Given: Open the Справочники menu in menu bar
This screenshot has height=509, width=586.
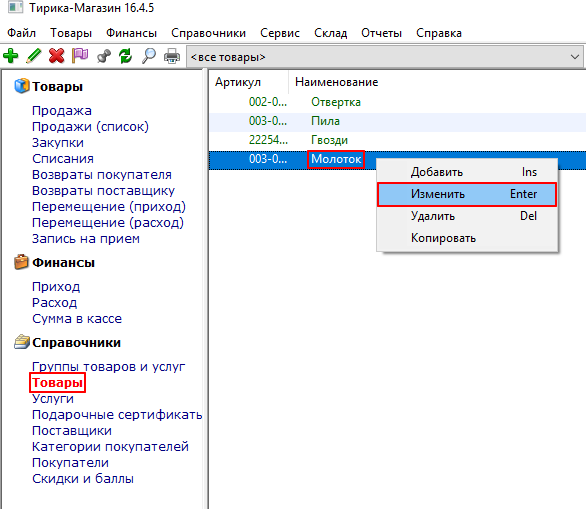Looking at the screenshot, I should 208,33.
